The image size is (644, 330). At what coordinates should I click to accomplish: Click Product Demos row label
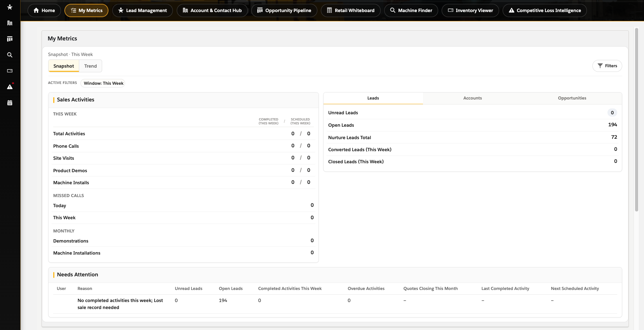coord(70,171)
